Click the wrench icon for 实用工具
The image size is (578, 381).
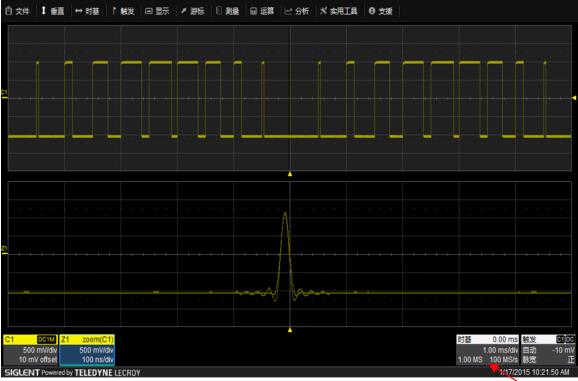pyautogui.click(x=323, y=11)
